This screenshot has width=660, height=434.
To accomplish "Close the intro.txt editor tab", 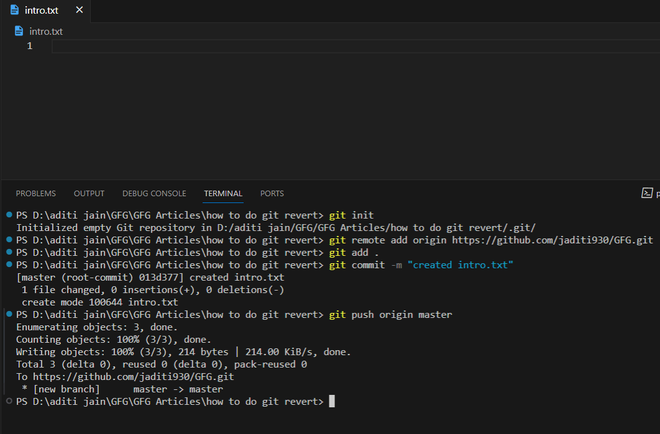I will pos(80,10).
